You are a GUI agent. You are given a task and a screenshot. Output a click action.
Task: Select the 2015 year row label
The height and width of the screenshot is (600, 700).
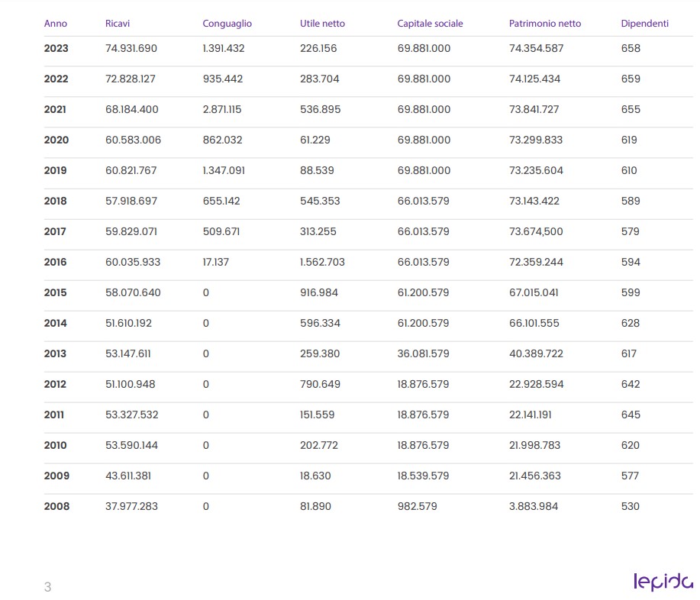click(56, 292)
